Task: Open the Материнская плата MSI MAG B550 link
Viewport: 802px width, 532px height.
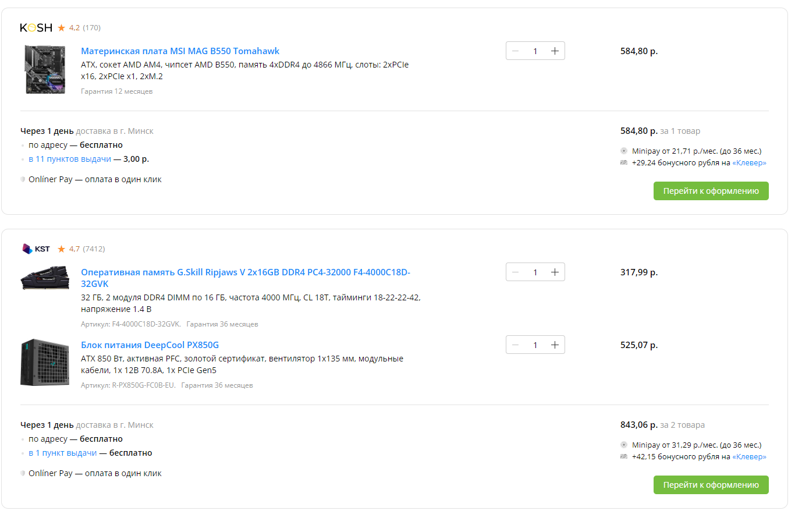Action: pyautogui.click(x=180, y=51)
